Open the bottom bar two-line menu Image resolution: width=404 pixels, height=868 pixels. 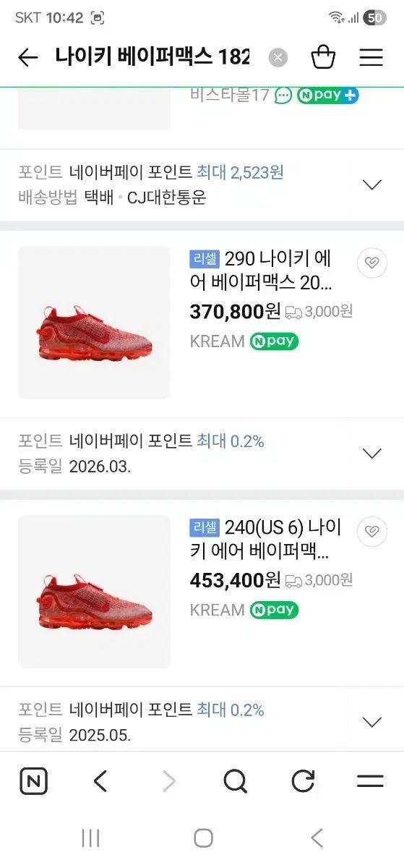(371, 781)
